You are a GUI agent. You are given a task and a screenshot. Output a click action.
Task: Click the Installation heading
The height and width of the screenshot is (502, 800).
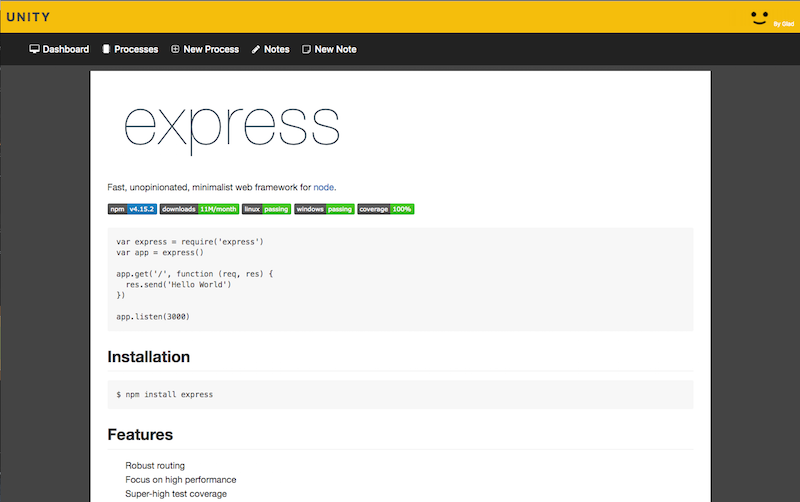[x=148, y=357]
